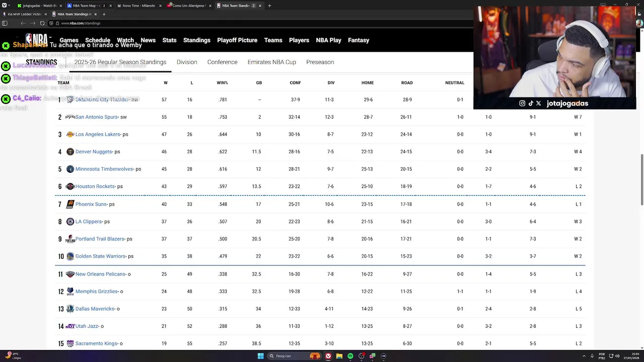Click the Utah Jazz team logo
The height and width of the screenshot is (362, 644).
pos(70,326)
